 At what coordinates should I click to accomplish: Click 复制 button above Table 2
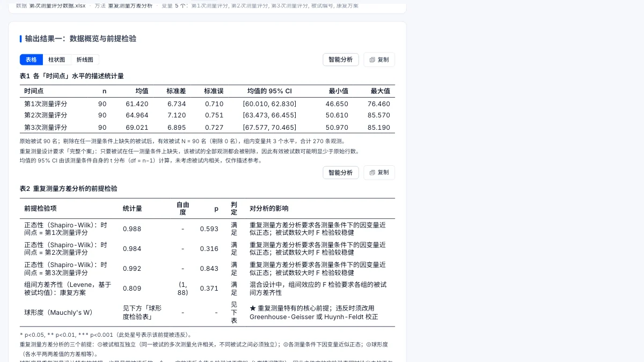pos(379,172)
